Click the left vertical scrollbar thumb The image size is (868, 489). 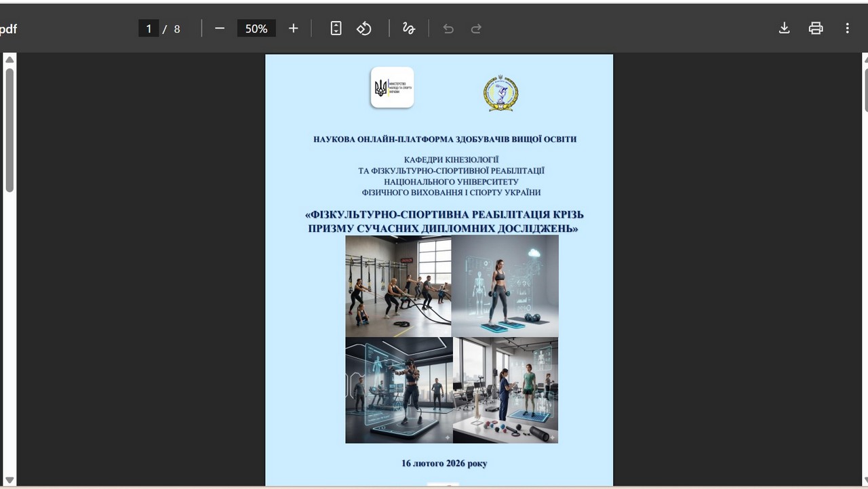[9, 129]
